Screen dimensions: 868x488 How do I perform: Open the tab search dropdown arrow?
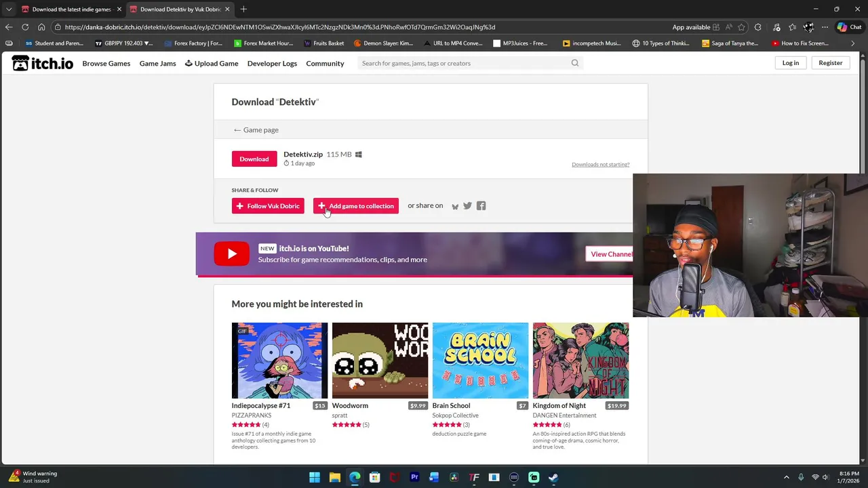tap(8, 9)
